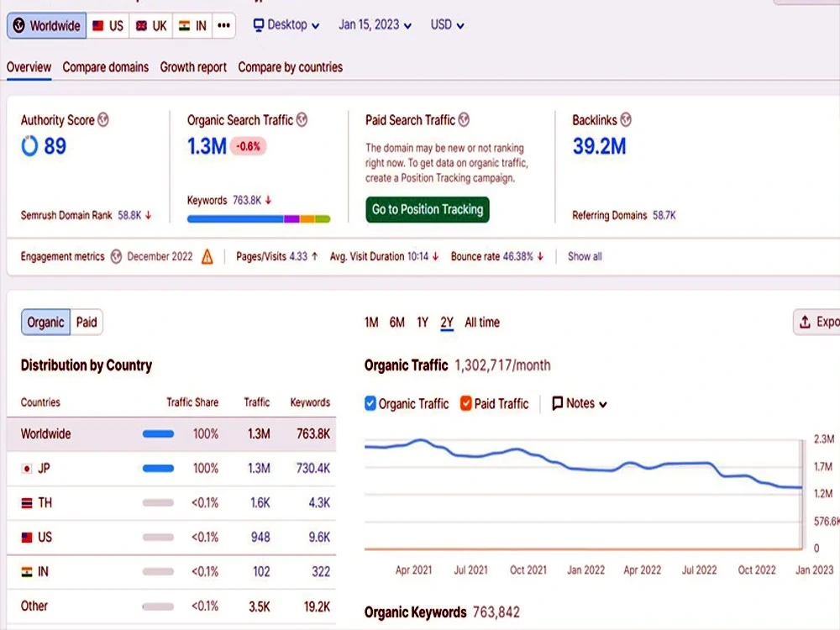The height and width of the screenshot is (630, 840).
Task: Toggle the Organic Traffic checkbox
Action: (x=370, y=403)
